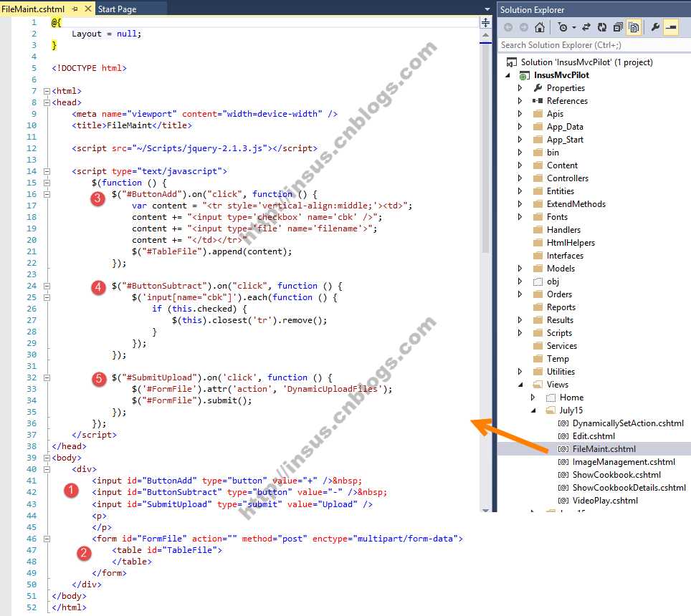The image size is (691, 616).
Task: Click the Razor file icon beside VideoPlay.cshtml
Action: [563, 501]
